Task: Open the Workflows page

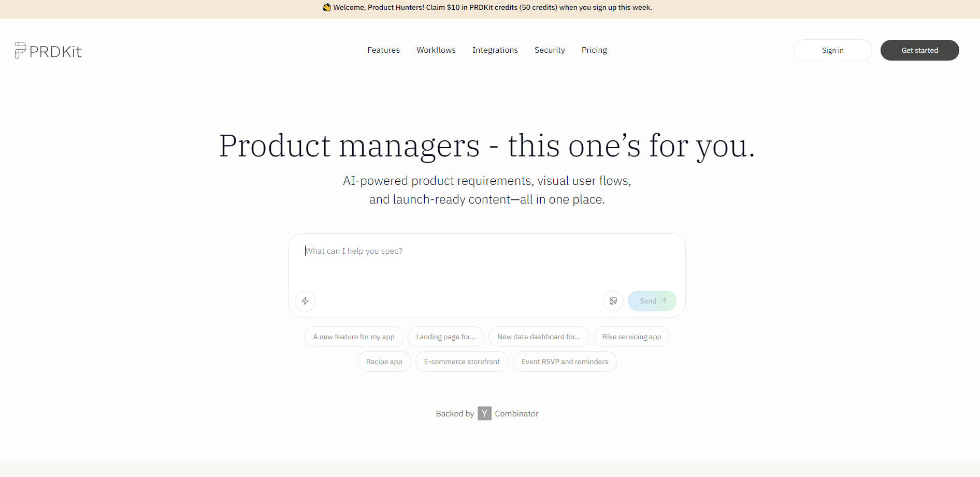Action: [x=436, y=50]
